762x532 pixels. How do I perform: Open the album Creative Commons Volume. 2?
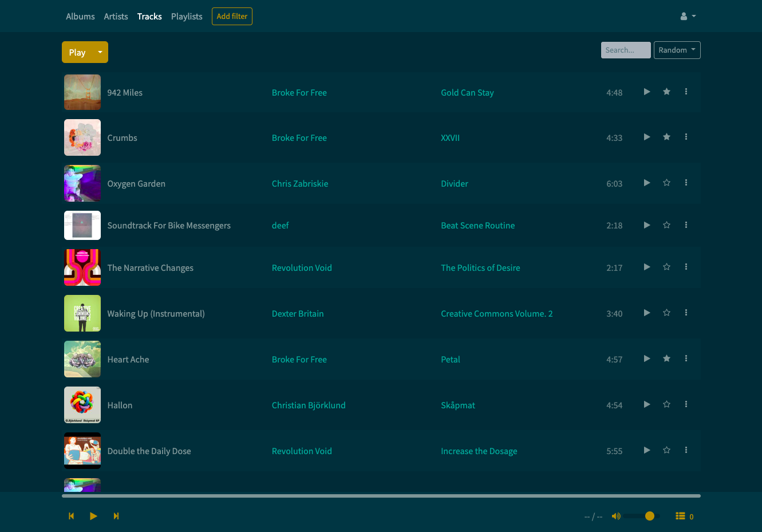click(x=497, y=314)
